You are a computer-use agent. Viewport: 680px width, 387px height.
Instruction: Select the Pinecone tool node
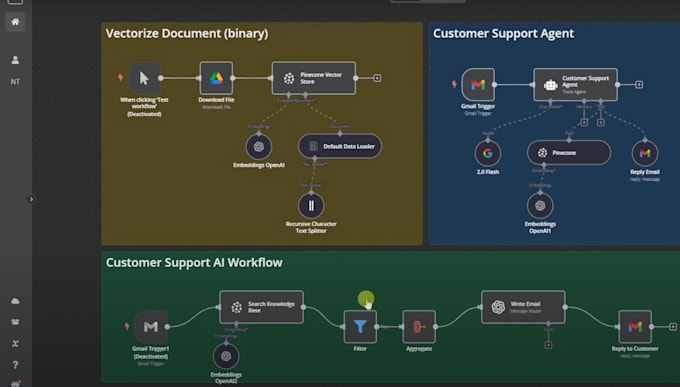569,153
